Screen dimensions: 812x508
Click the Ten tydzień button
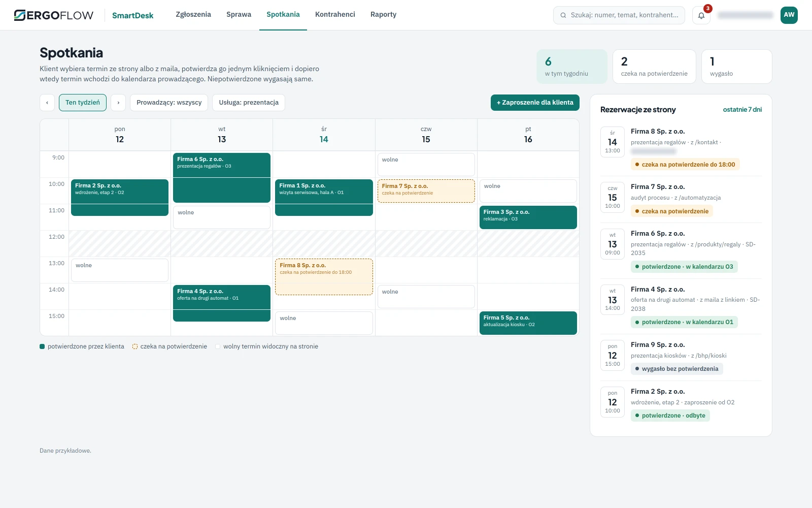[83, 103]
